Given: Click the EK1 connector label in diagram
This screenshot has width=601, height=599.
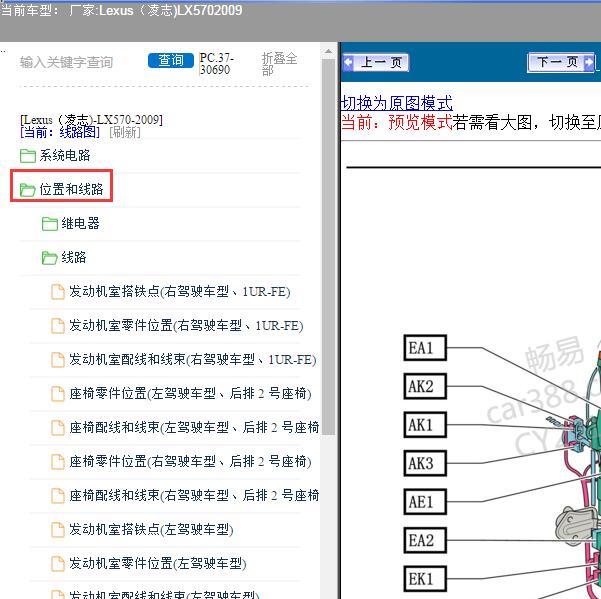Looking at the screenshot, I should pyautogui.click(x=425, y=579).
